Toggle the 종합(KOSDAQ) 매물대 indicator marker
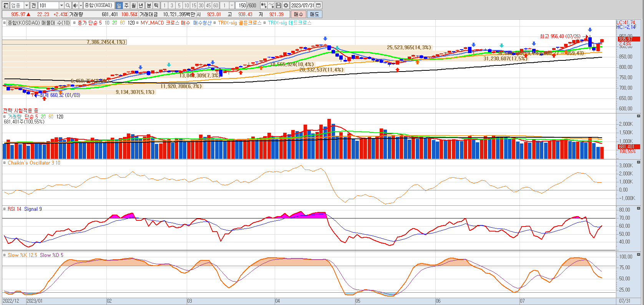The width and height of the screenshot is (644, 305). pyautogui.click(x=5, y=23)
